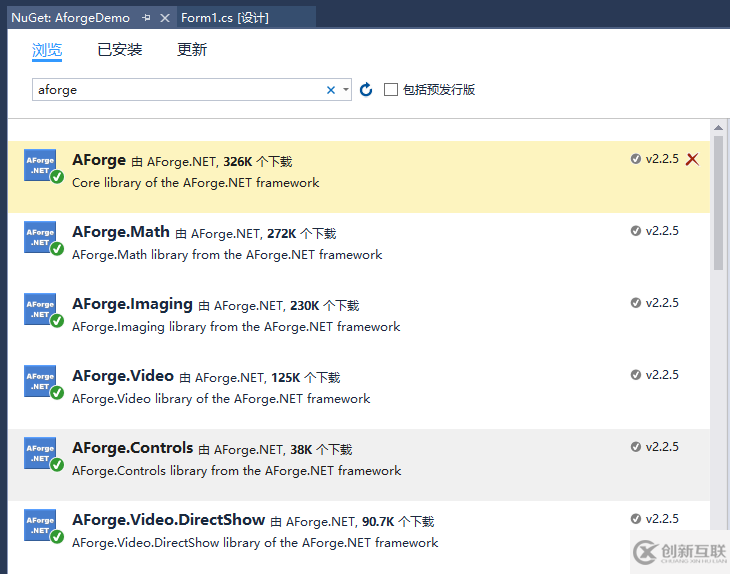
Task: Click 'AForge.Video.DirectShow library of the AForge.NET framework'
Action: (255, 543)
